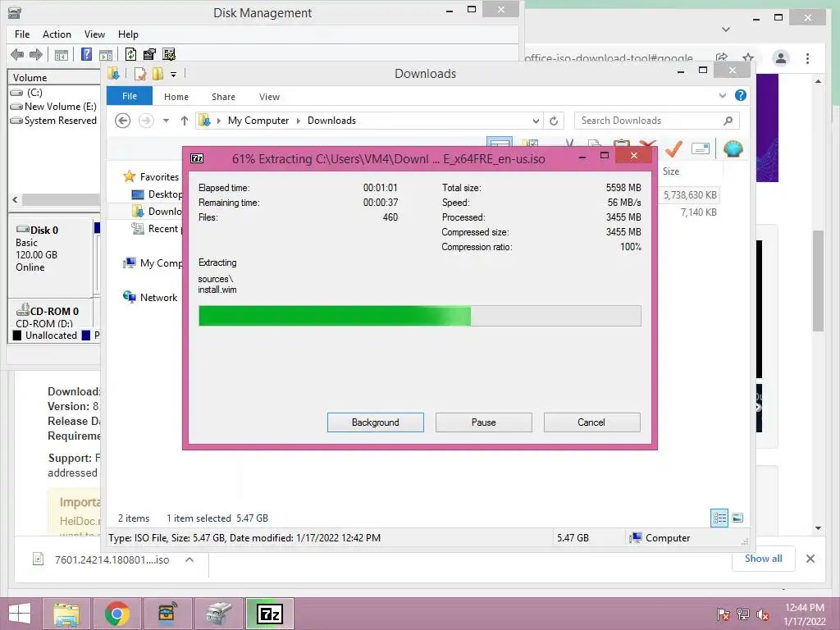
Task: Click show/hide action pane icon in Disk Management
Action: tap(106, 55)
